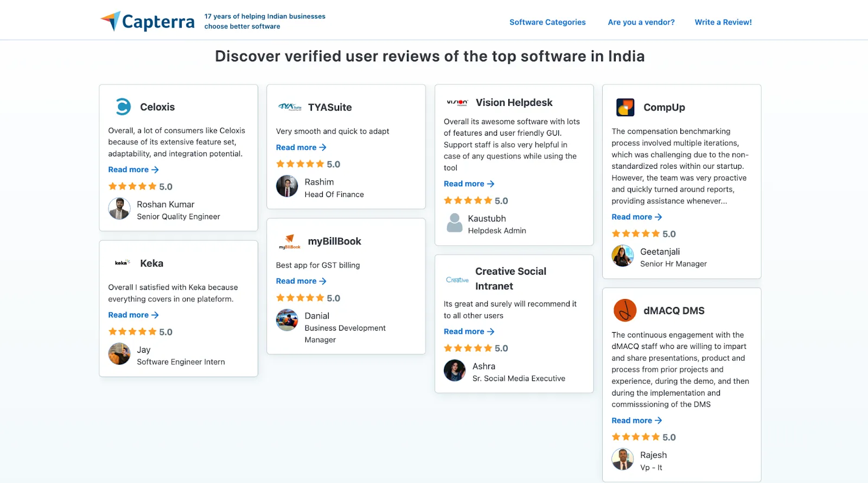Click the myBillBook logo icon
Image resolution: width=868 pixels, height=483 pixels.
coord(290,241)
